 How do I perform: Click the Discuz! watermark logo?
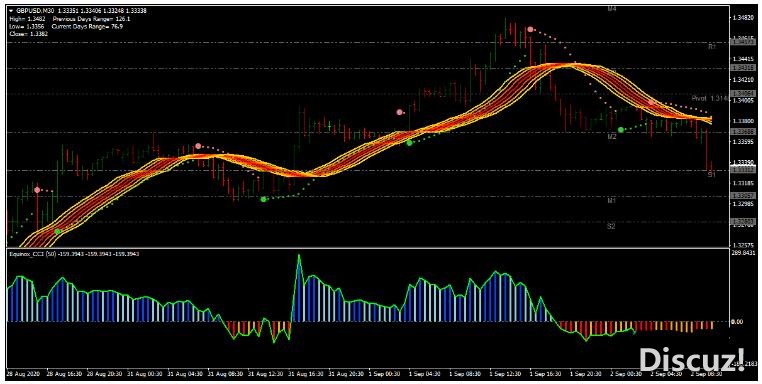click(692, 360)
